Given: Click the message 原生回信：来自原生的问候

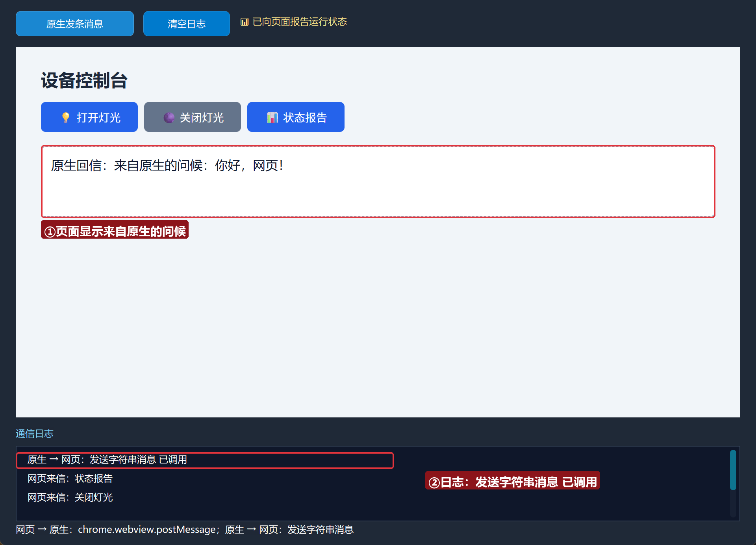Looking at the screenshot, I should (167, 165).
